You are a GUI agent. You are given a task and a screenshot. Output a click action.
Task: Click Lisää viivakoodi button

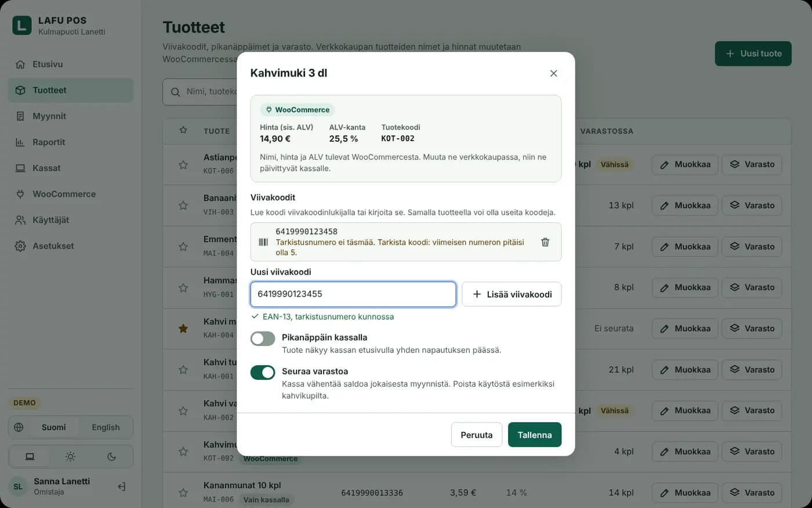pyautogui.click(x=512, y=294)
